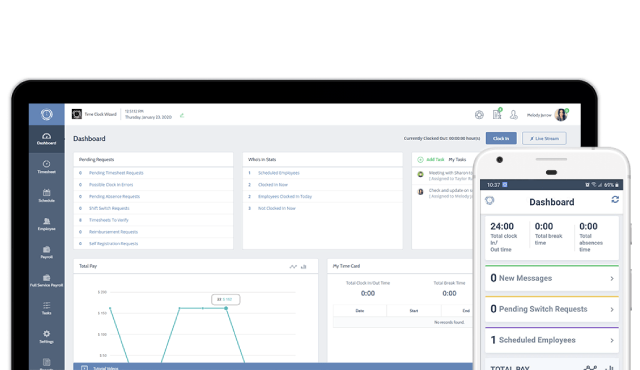
Task: Open the Live Stream button
Action: [x=544, y=138]
